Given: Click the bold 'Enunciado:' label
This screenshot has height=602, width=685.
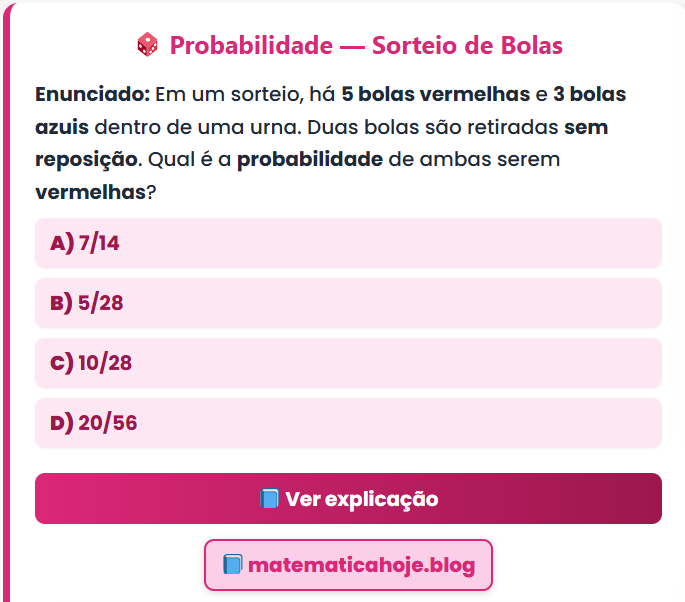Looking at the screenshot, I should pos(92,95).
